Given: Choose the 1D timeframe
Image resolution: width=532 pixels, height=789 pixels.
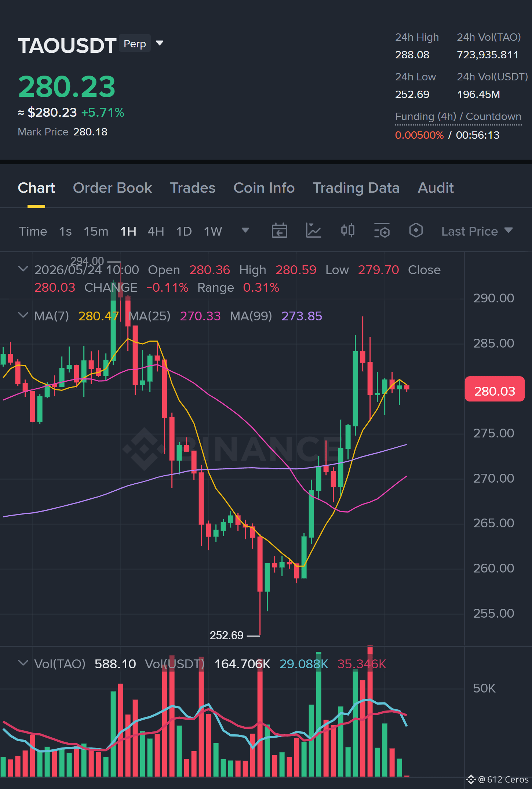Looking at the screenshot, I should [184, 231].
